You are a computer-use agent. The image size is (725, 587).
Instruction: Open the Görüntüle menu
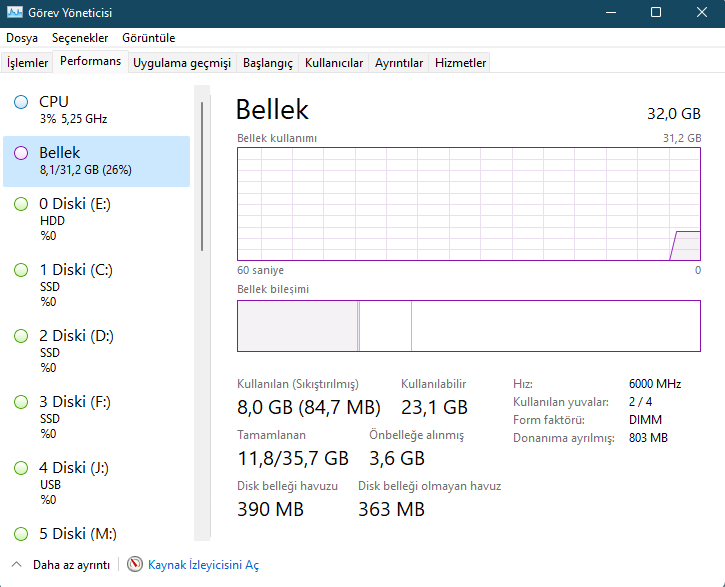pyautogui.click(x=149, y=38)
